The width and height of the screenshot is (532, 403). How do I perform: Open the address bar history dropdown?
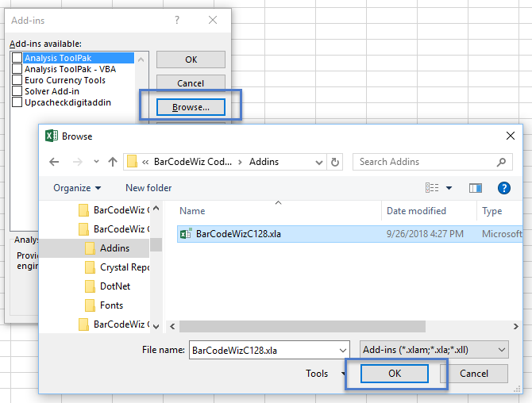pos(318,162)
